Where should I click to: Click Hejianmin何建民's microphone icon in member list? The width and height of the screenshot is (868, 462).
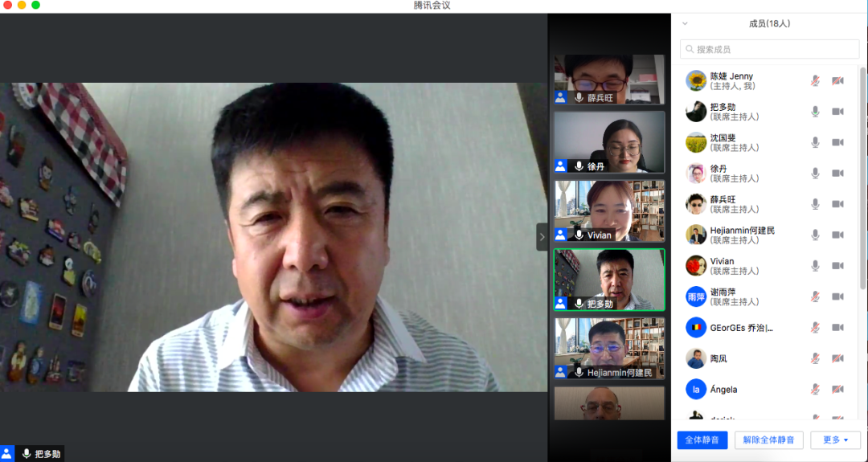tap(815, 235)
